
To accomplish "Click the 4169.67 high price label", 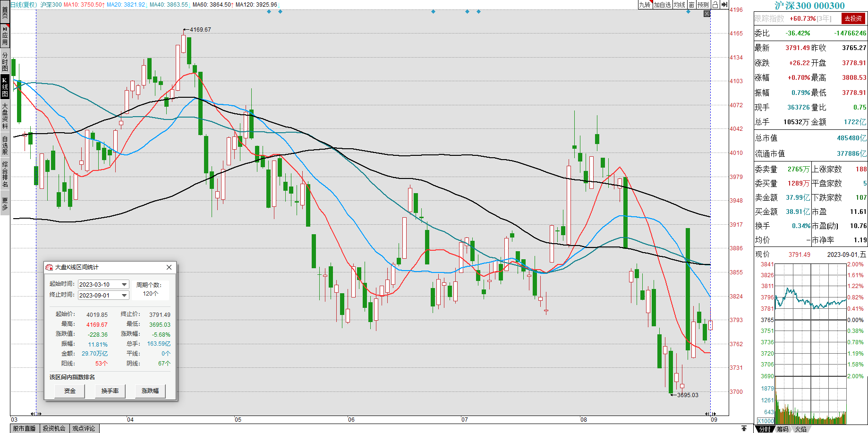I will pyautogui.click(x=200, y=30).
